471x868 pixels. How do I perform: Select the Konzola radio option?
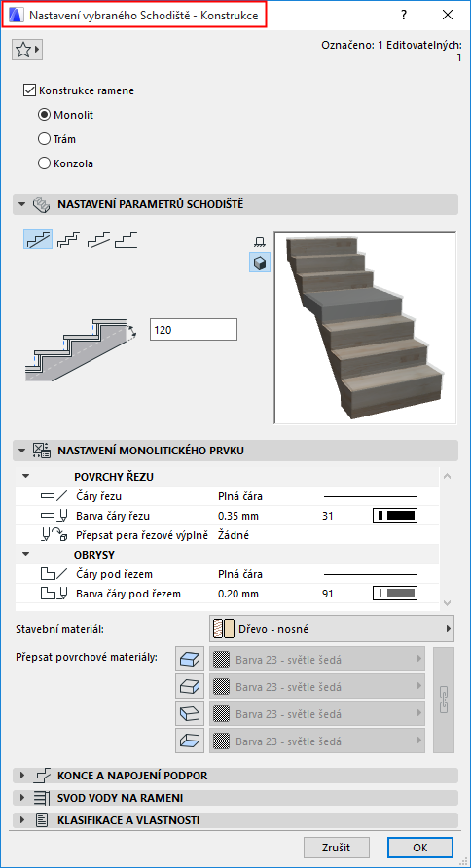coord(44,163)
